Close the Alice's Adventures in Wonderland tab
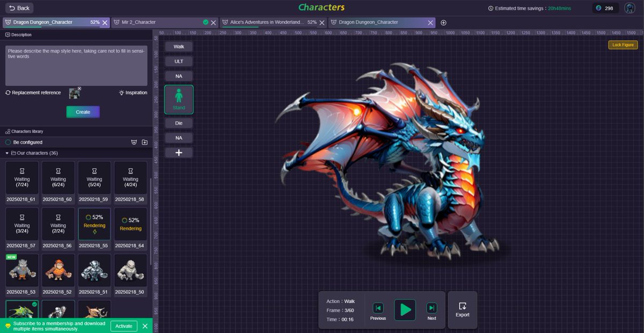 click(x=322, y=23)
